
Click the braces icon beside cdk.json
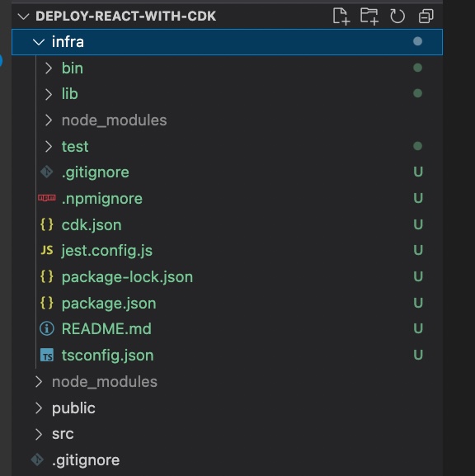coord(47,224)
